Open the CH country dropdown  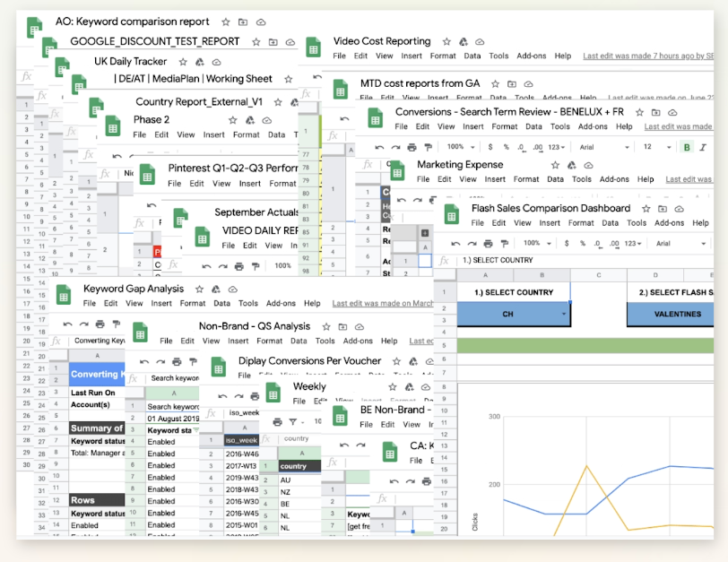click(564, 315)
